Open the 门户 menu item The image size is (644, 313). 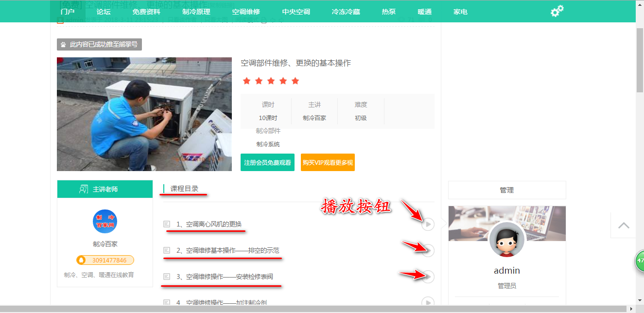[68, 12]
